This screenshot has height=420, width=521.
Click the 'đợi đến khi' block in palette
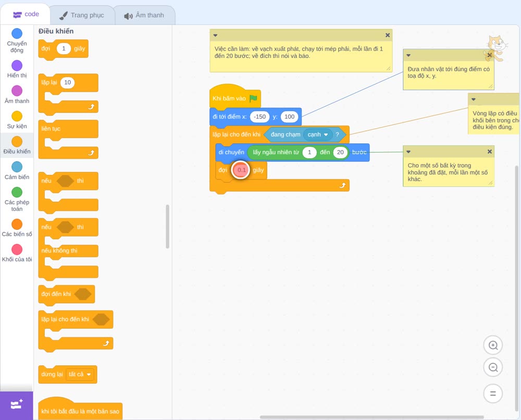click(x=67, y=294)
